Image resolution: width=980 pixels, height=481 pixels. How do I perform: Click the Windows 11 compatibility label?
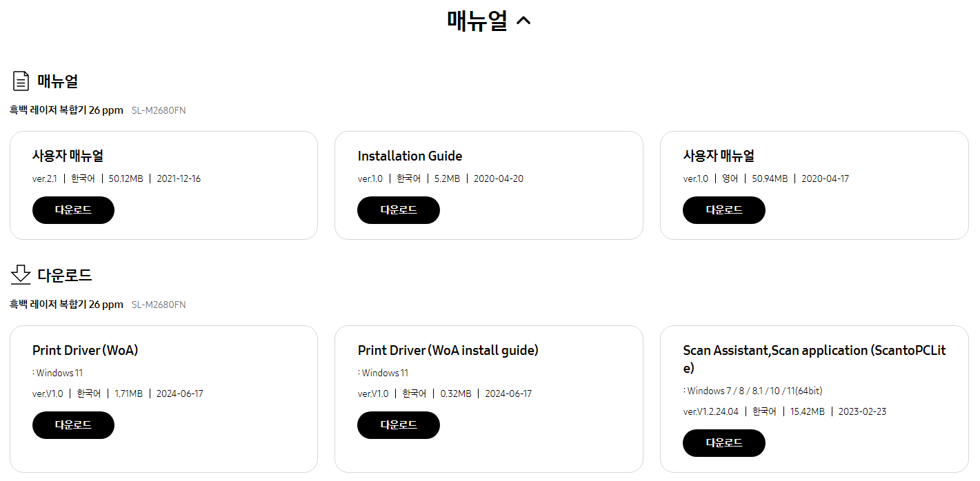(x=59, y=372)
